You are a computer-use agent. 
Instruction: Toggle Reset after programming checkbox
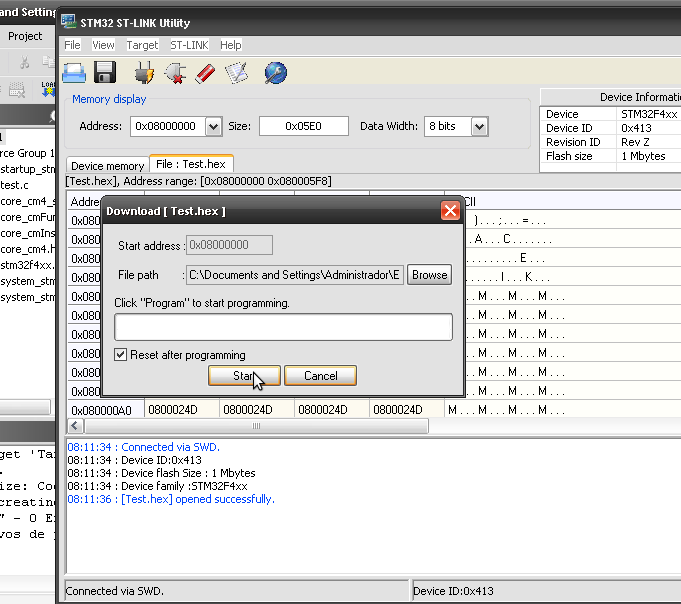(121, 355)
